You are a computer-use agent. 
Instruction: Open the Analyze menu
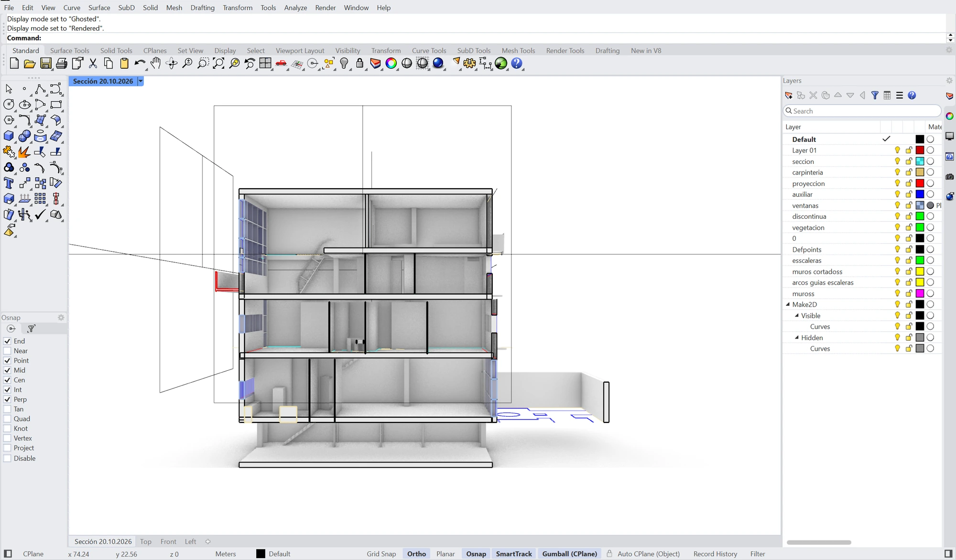(295, 8)
